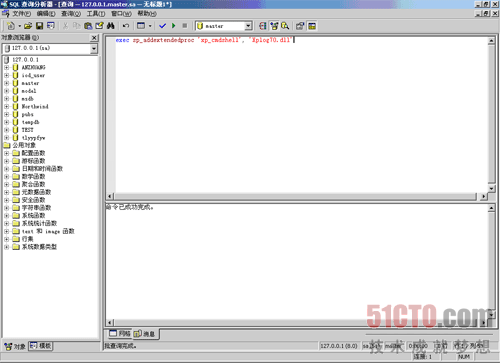Click the Find binoculars icon
500x363 pixels.
coord(111,26)
